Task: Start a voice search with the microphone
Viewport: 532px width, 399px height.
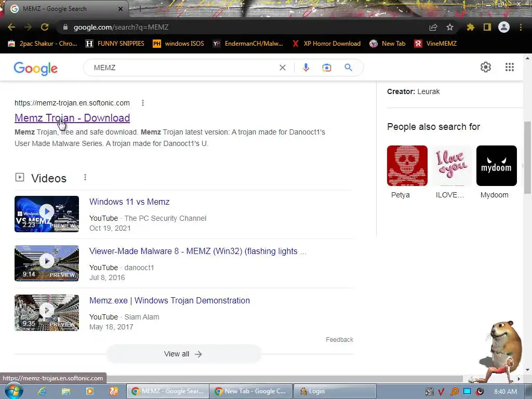Action: tap(305, 68)
